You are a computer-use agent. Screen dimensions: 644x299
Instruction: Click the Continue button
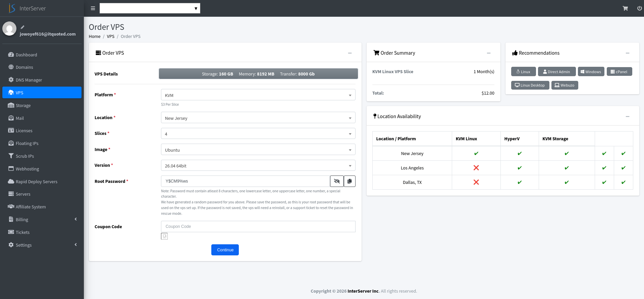(225, 250)
